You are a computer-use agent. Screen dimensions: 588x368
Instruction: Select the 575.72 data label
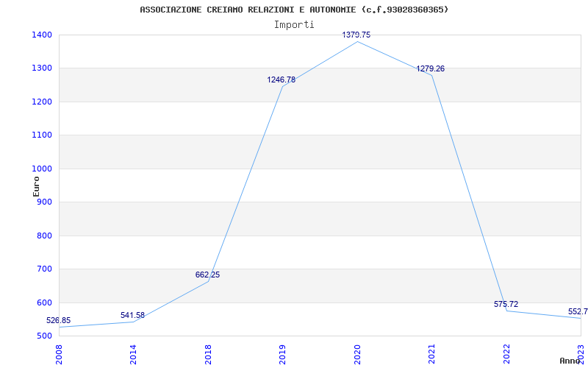(x=506, y=304)
